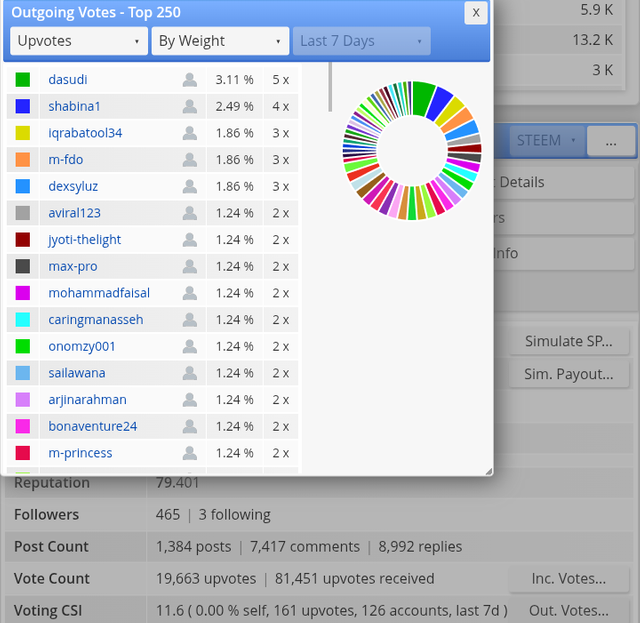Screen dimensions: 640x623
Task: Click the user icon for onomzy001
Action: tap(189, 346)
